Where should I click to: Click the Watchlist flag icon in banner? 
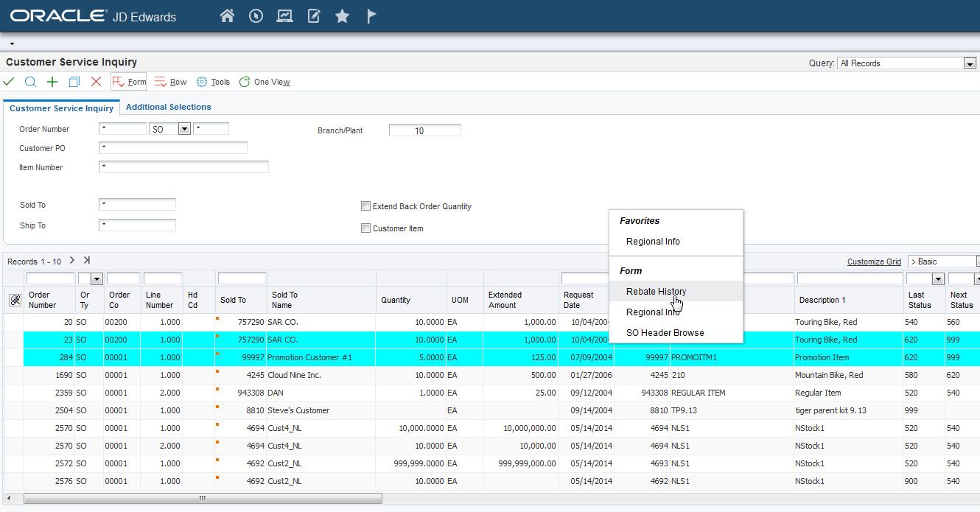click(371, 15)
